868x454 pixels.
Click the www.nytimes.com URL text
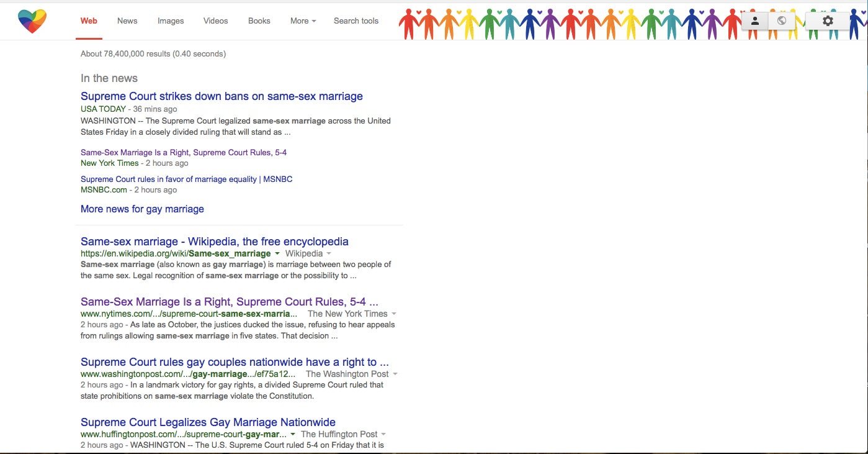[189, 314]
